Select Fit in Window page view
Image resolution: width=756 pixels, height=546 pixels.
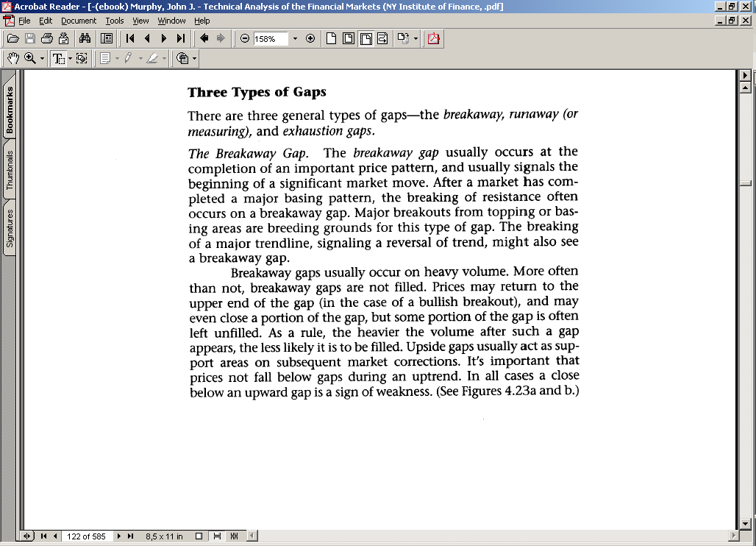pos(349,38)
